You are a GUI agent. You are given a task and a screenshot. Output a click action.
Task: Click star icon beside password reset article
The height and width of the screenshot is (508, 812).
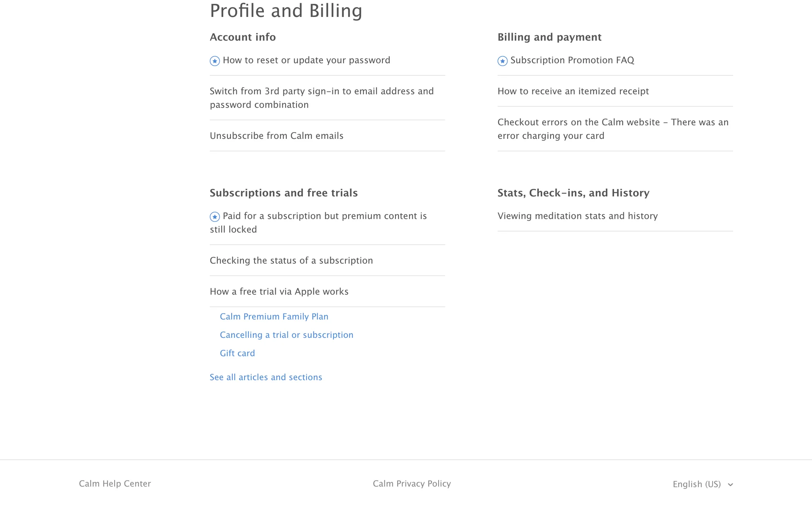point(215,61)
